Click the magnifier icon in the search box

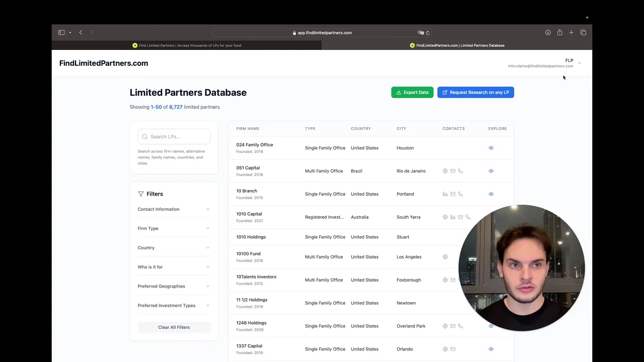[145, 137]
